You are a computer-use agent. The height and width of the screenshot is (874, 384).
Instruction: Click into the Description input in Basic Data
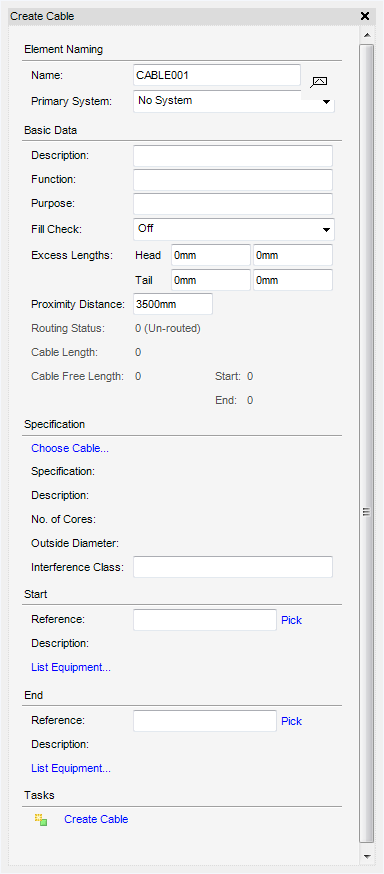click(x=233, y=156)
